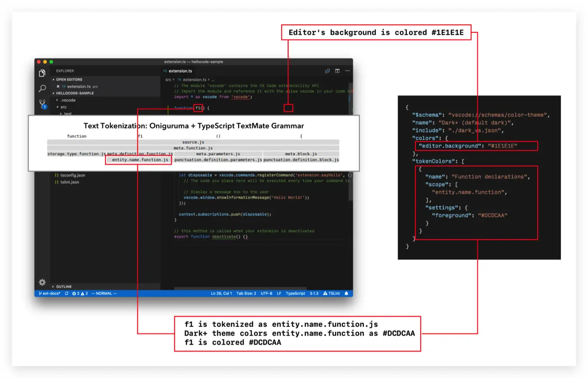Click the "include": "./dark_vs.json" line
Screen dimensions: 588x378
[x=457, y=130]
